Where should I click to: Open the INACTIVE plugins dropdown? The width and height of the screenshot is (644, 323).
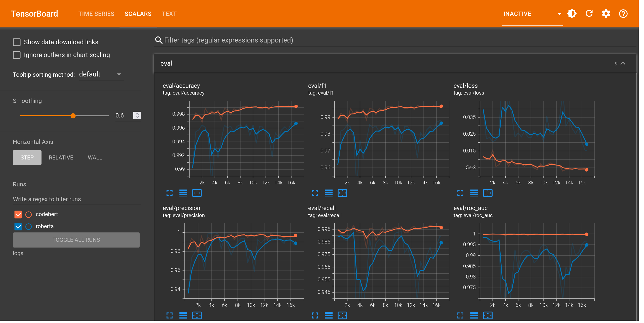(532, 14)
